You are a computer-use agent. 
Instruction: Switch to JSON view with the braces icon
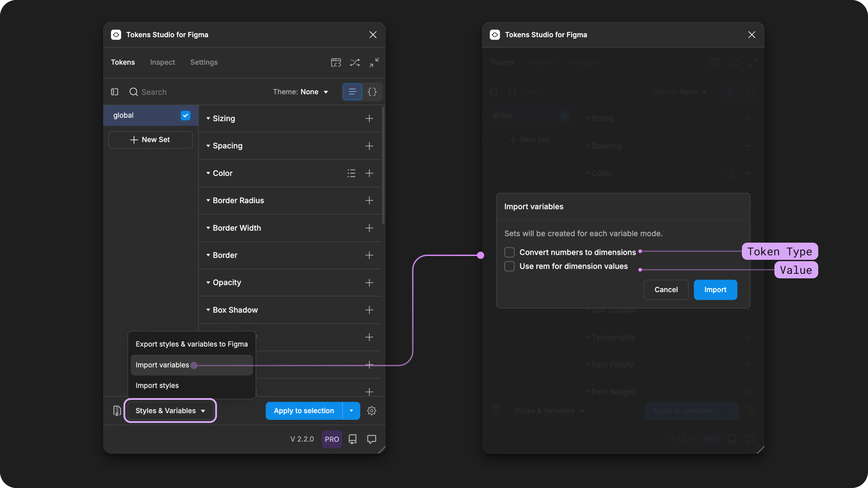coord(372,92)
